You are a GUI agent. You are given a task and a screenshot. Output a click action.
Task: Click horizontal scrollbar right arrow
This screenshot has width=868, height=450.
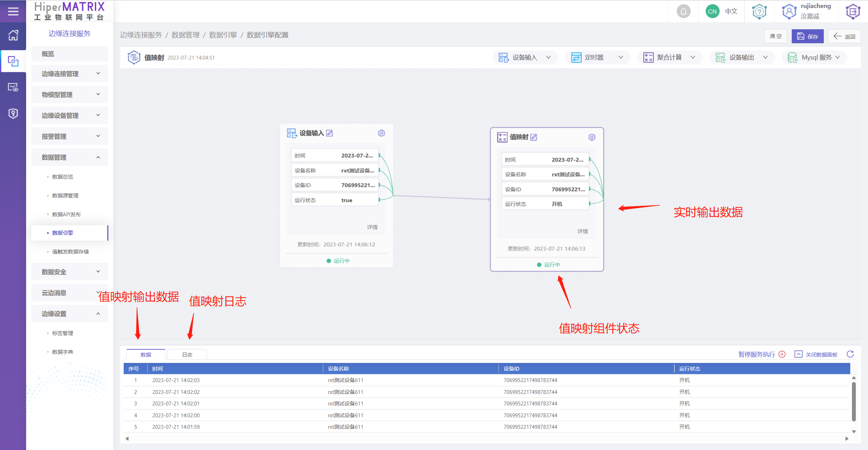click(847, 439)
